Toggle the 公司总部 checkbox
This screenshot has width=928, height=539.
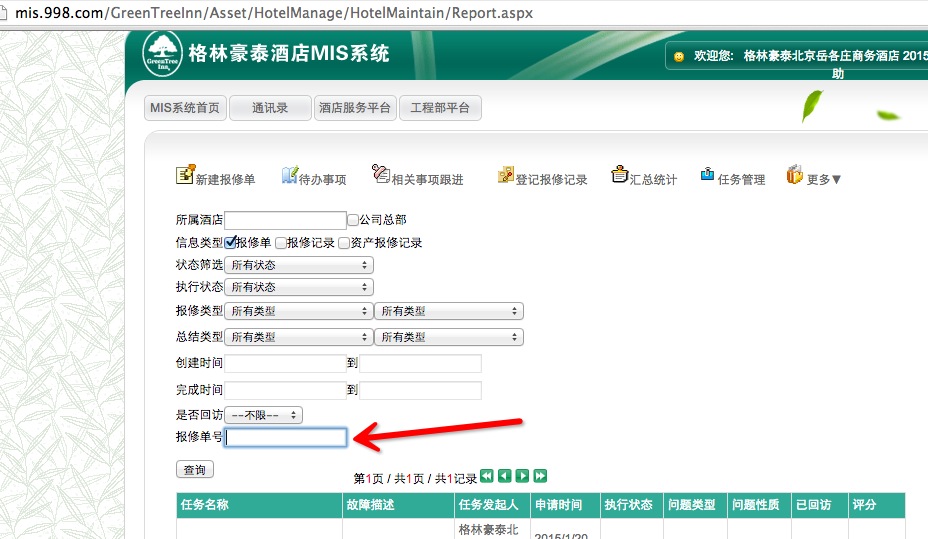pos(353,220)
